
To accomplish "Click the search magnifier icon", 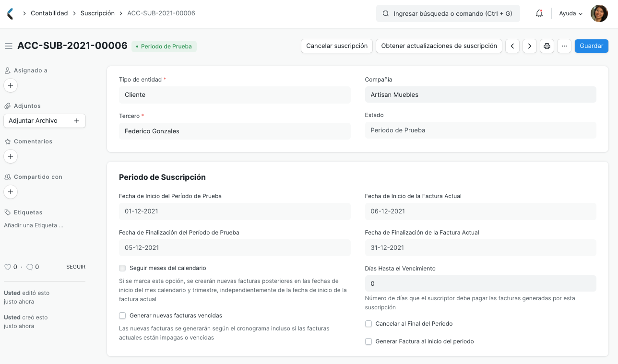I will point(385,13).
